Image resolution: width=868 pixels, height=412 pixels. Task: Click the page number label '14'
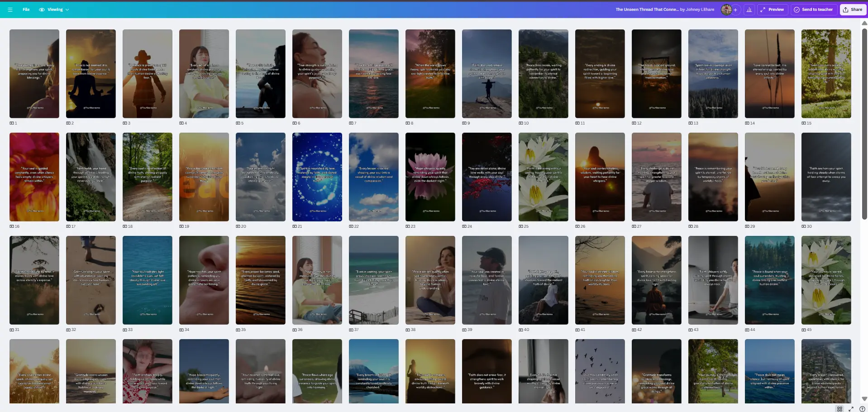tap(752, 123)
